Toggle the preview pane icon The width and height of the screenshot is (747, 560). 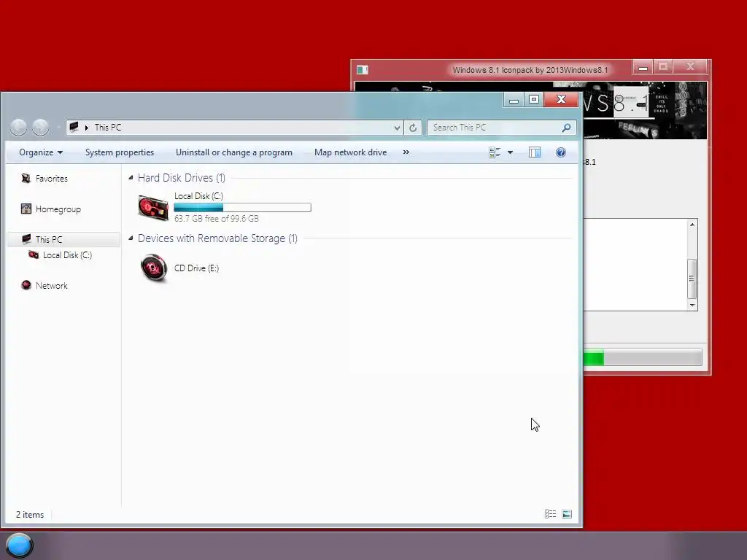tap(535, 152)
